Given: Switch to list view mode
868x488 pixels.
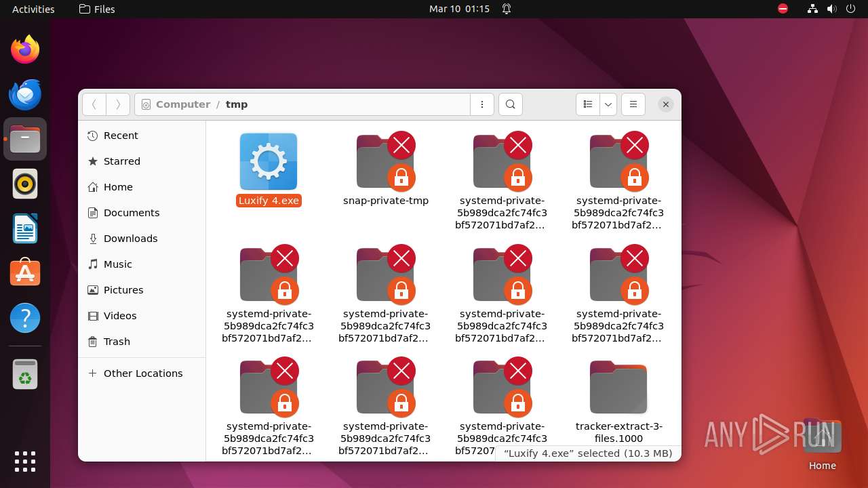Looking at the screenshot, I should click(x=588, y=104).
